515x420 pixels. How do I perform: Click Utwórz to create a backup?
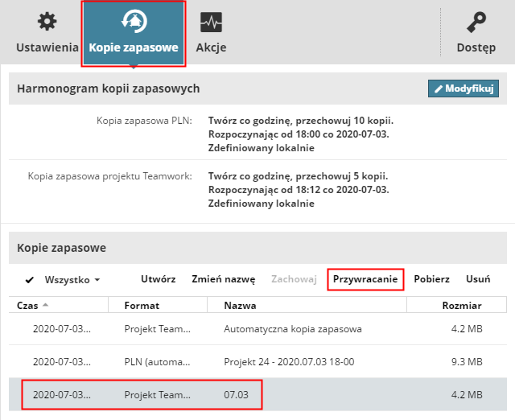tap(159, 279)
